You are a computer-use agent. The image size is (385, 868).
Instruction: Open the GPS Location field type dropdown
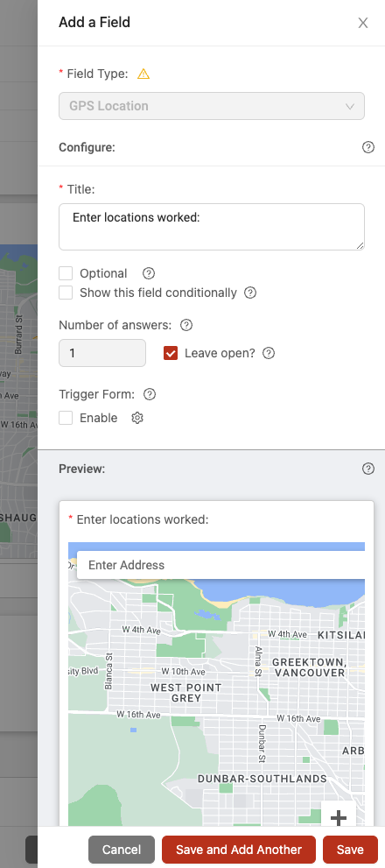pos(211,106)
